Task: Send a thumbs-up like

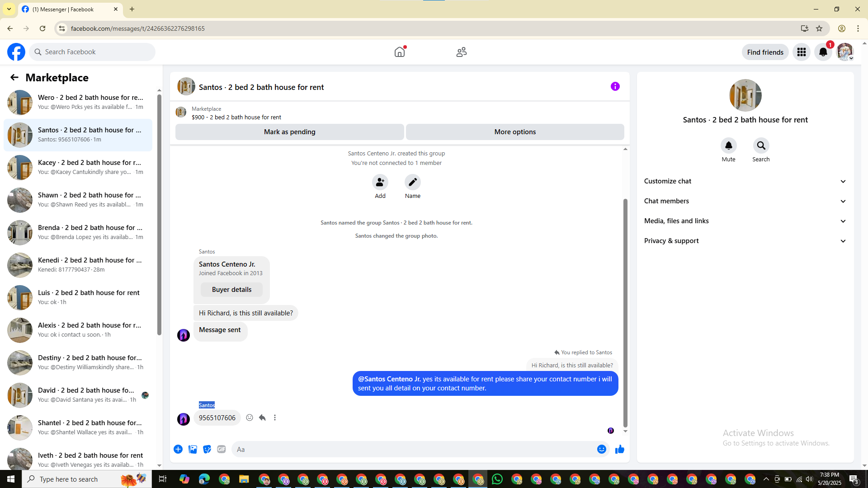Action: click(619, 449)
